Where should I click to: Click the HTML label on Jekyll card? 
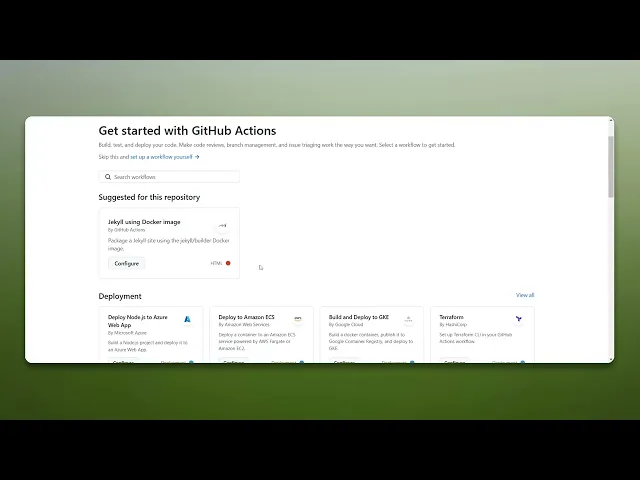tap(216, 263)
